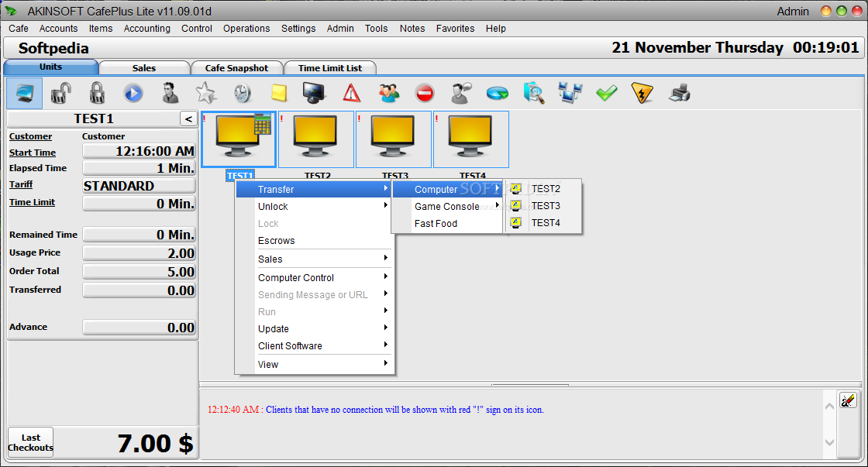Select the TEST1 computer unit

coord(239,139)
